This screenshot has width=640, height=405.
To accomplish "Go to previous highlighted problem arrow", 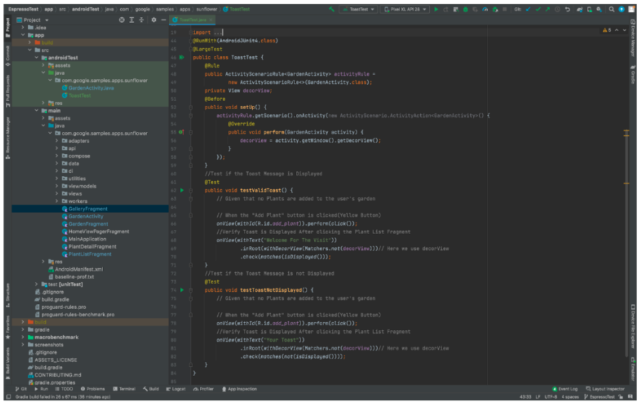I will tap(617, 30).
